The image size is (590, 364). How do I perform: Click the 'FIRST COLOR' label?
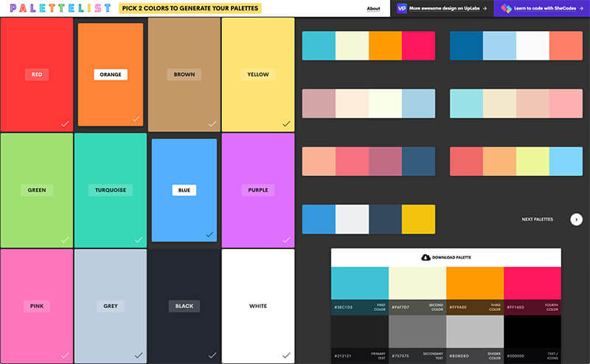[380, 307]
